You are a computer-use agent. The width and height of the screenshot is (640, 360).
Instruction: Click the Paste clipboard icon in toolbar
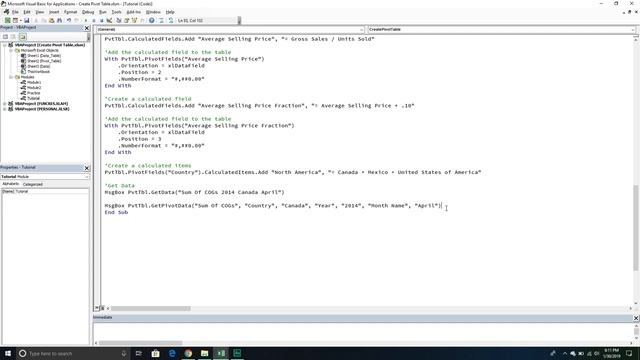click(x=51, y=20)
